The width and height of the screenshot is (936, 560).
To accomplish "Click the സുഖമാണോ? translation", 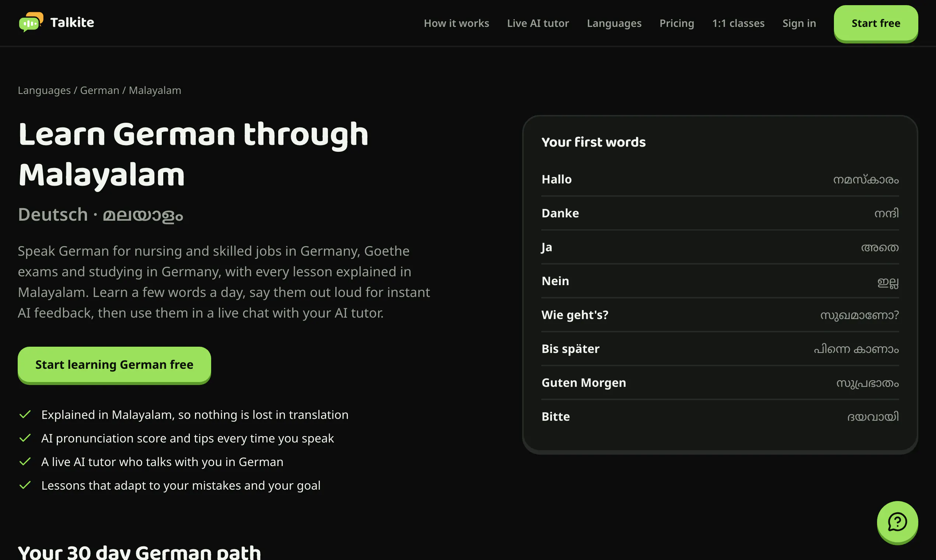I will point(859,315).
